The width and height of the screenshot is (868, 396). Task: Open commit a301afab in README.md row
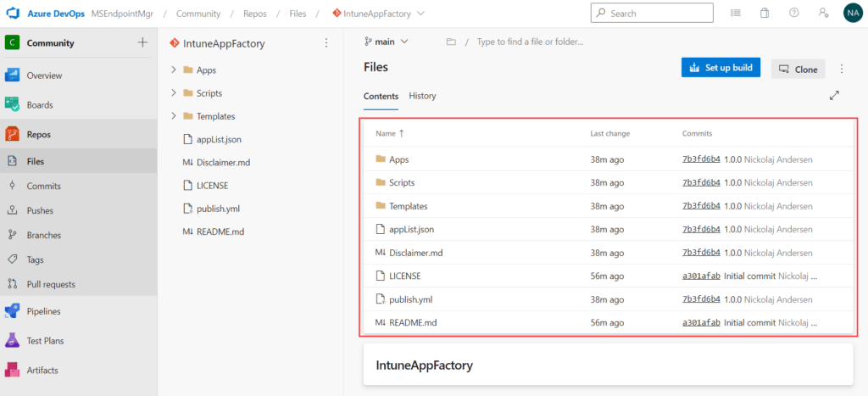701,321
